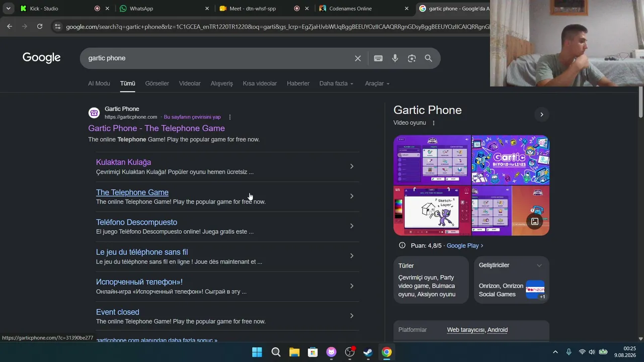Click the Web tarayıcısı platform link
This screenshot has height=362, width=644.
(466, 330)
